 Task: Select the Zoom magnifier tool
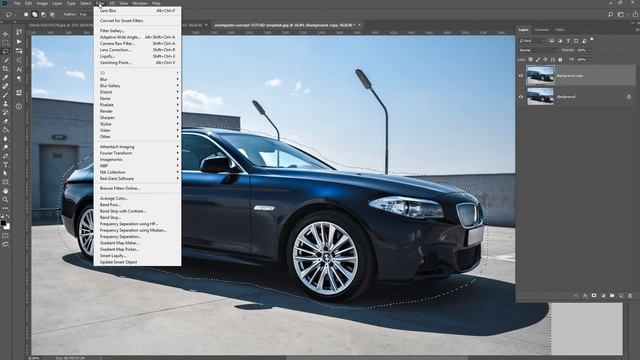pyautogui.click(x=5, y=199)
